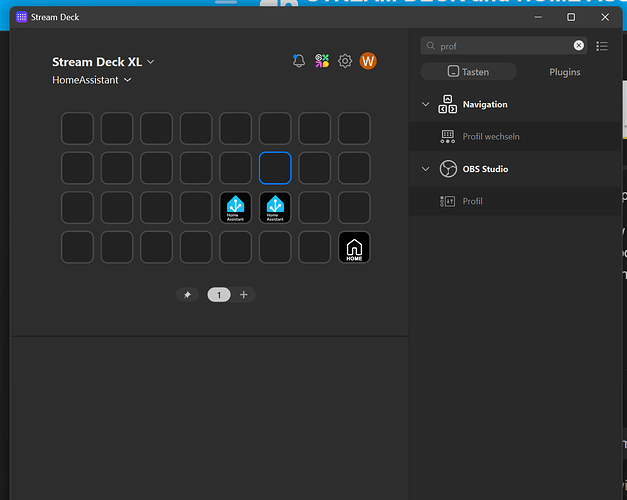Image resolution: width=627 pixels, height=500 pixels.
Task: Select the right Home Assistant key
Action: (275, 208)
